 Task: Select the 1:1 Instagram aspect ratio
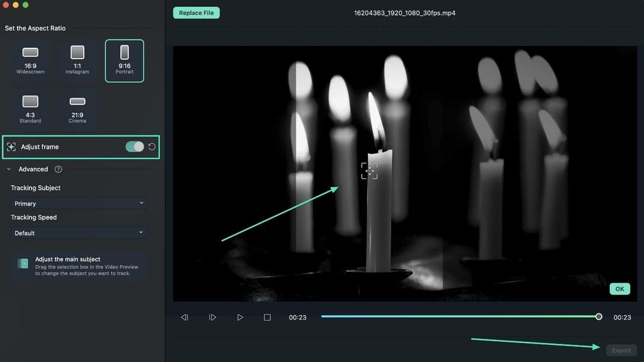(77, 61)
